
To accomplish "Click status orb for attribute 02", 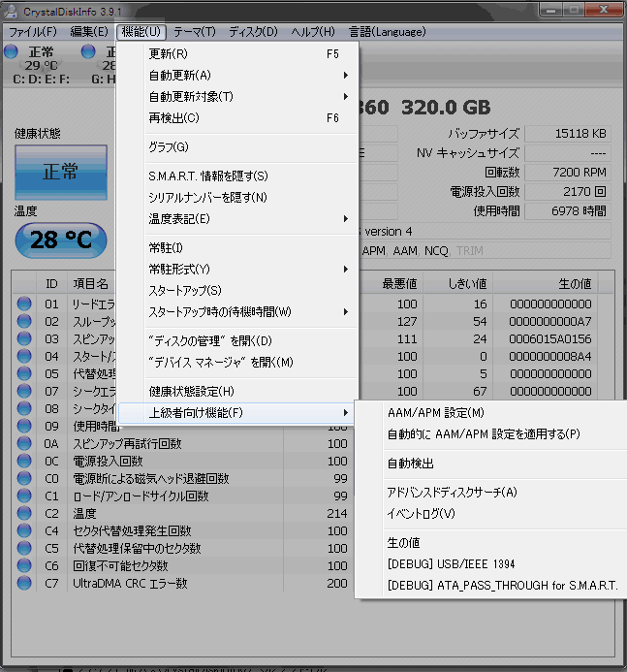I will point(24,321).
